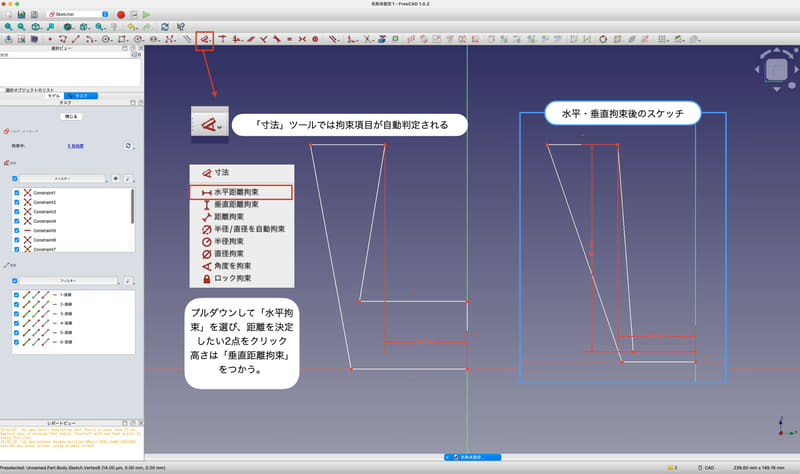This screenshot has height=474, width=800.
Task: Click the Undo arrow icon
Action: (132, 27)
